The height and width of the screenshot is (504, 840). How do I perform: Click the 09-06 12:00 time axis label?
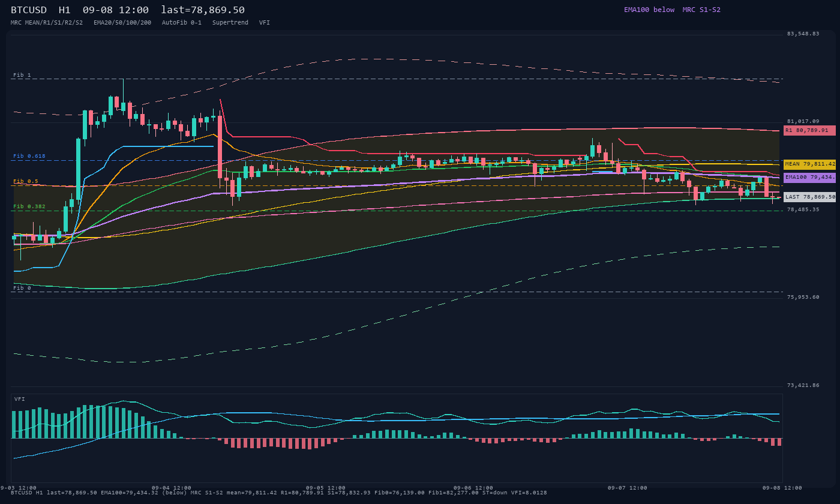[473, 488]
